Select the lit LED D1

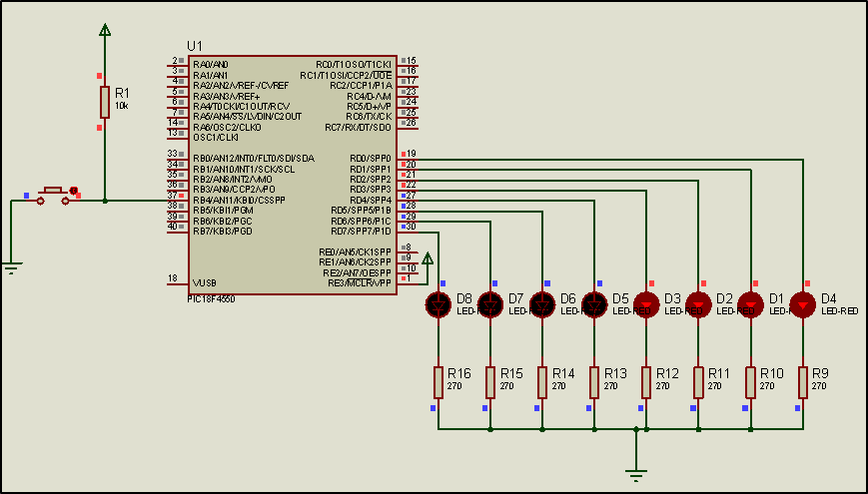(749, 304)
